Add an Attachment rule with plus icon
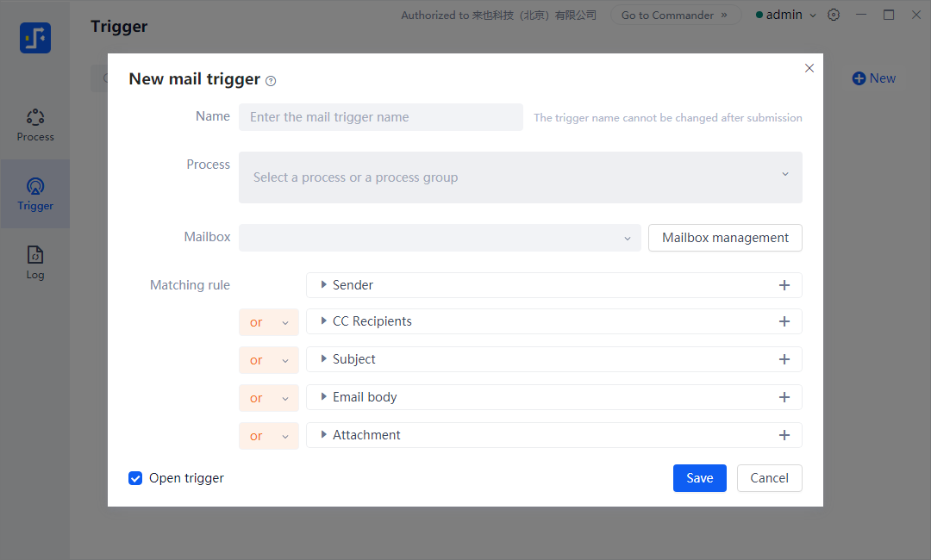The width and height of the screenshot is (931, 560). pyautogui.click(x=784, y=435)
